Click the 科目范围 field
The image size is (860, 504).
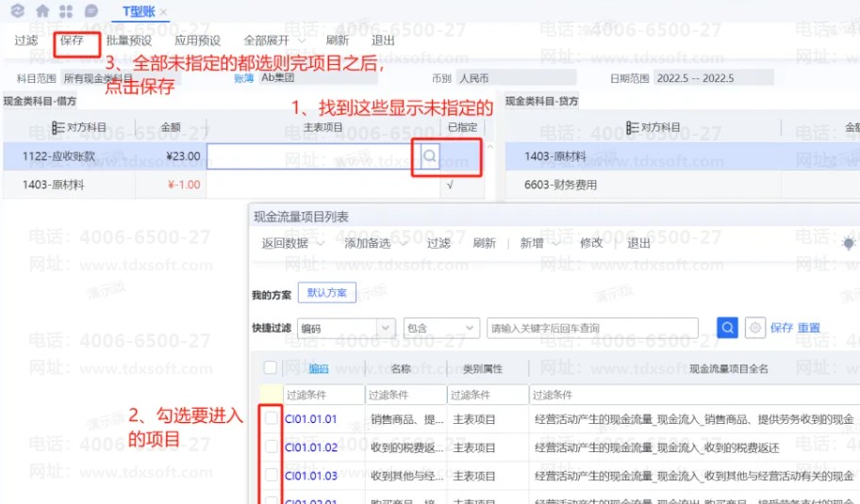121,78
